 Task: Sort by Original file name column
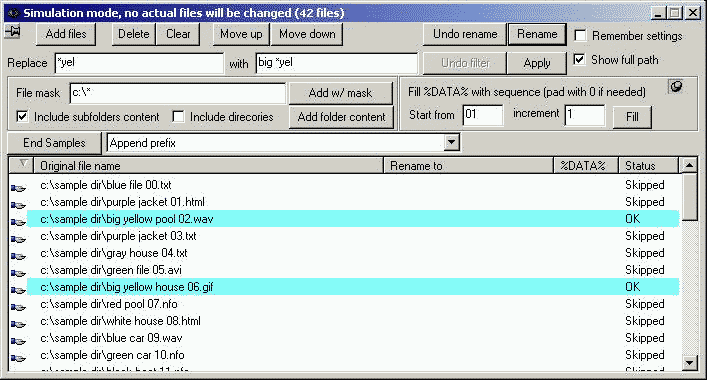208,165
